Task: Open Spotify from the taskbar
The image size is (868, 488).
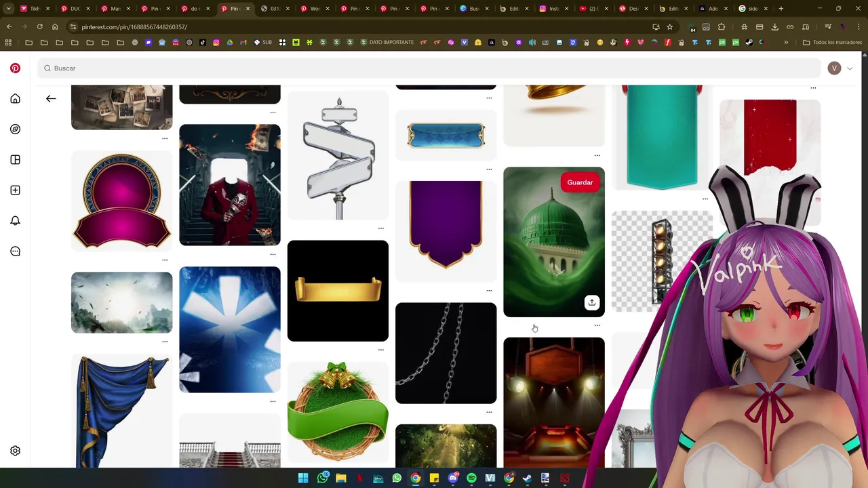Action: point(471,478)
